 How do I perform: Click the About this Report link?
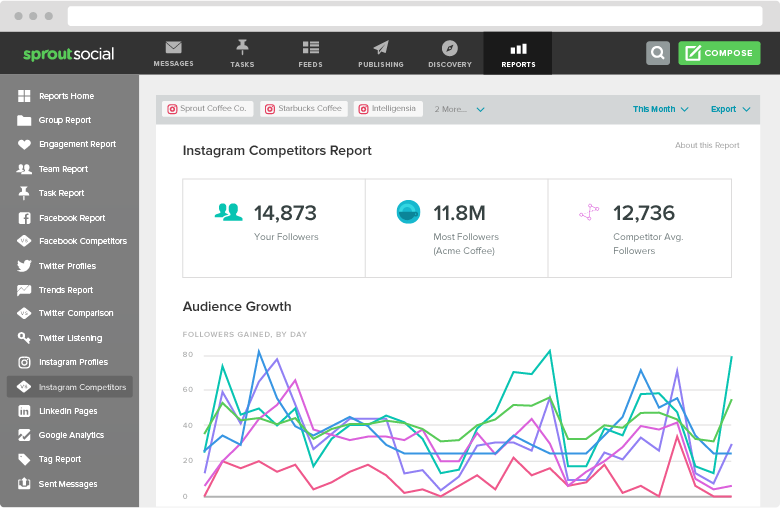pyautogui.click(x=707, y=145)
